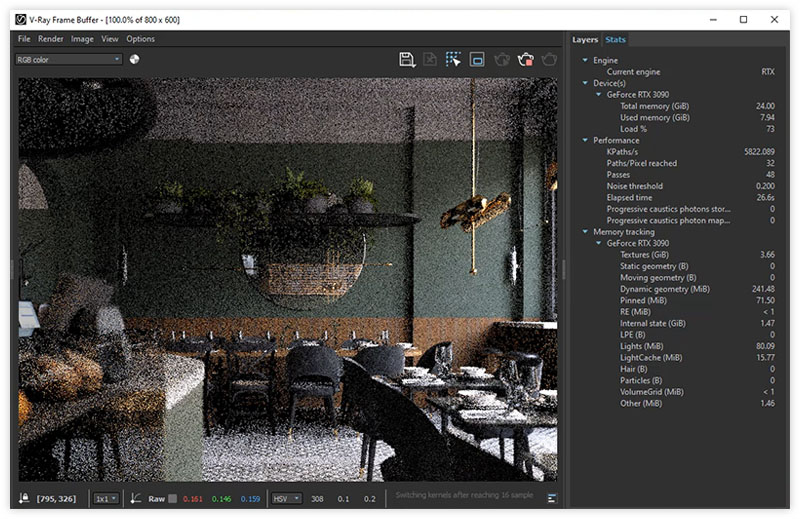Collapse the Device(s) section

(x=585, y=83)
